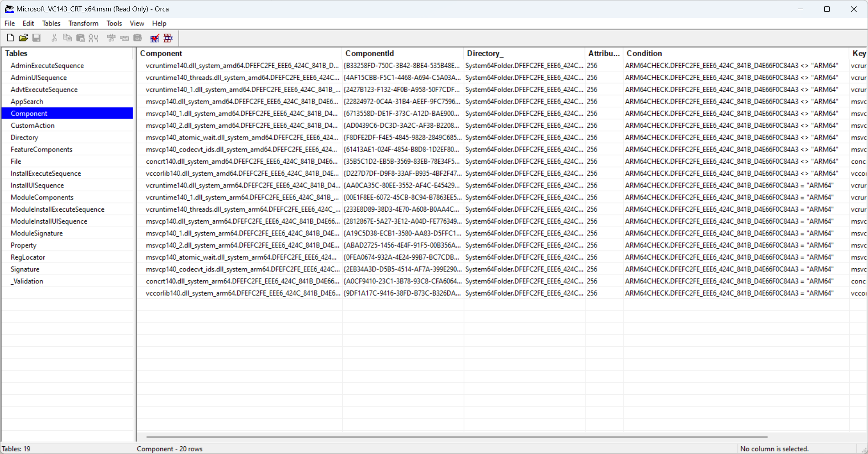
Task: Click 'No column is selected.' status text
Action: 774,449
